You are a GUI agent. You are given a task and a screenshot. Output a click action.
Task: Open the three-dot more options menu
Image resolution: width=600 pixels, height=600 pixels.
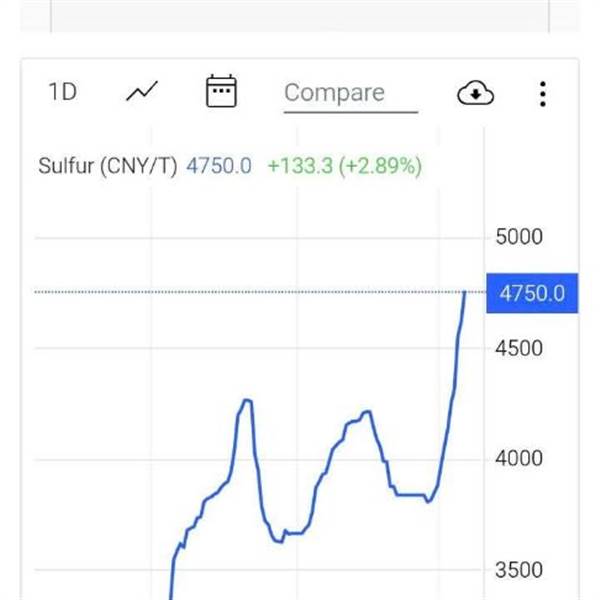coord(542,93)
